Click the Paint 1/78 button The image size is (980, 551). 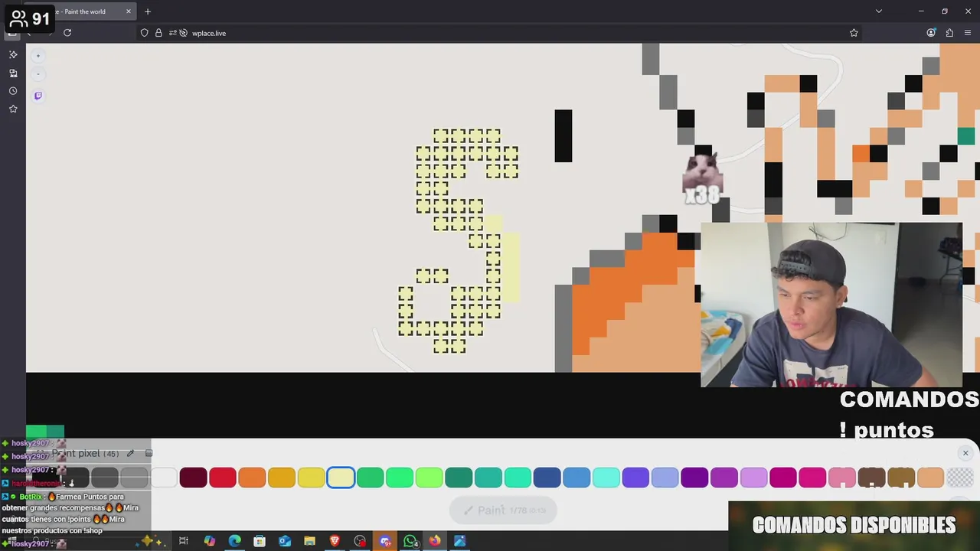coord(502,510)
